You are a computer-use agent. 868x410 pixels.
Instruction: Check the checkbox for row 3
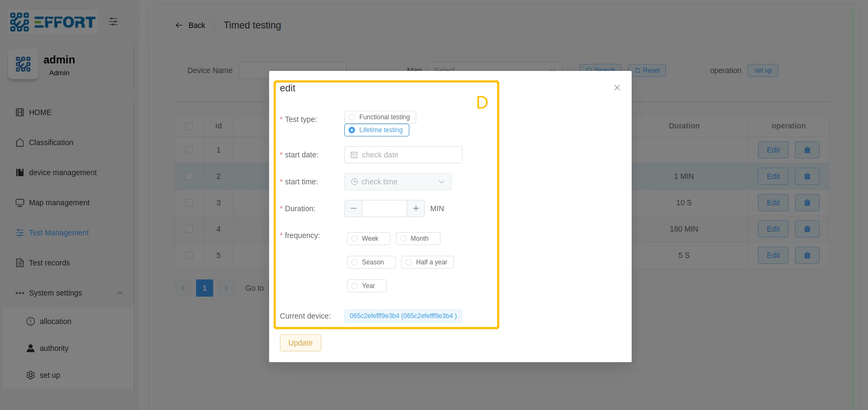pos(189,203)
